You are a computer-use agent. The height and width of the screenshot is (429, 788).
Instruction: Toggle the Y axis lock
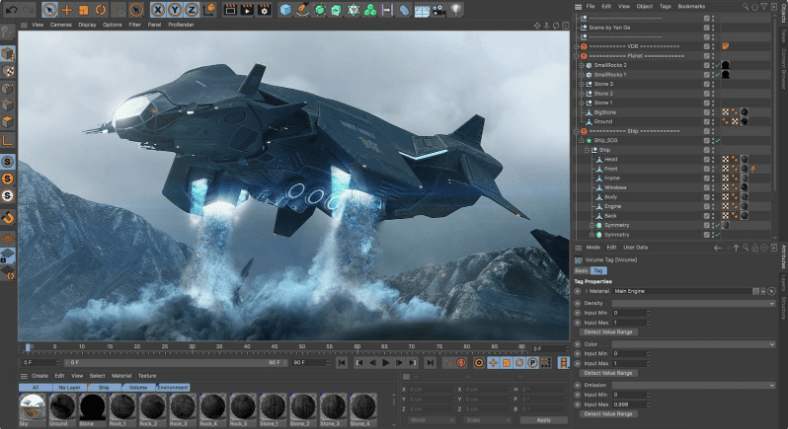(174, 10)
